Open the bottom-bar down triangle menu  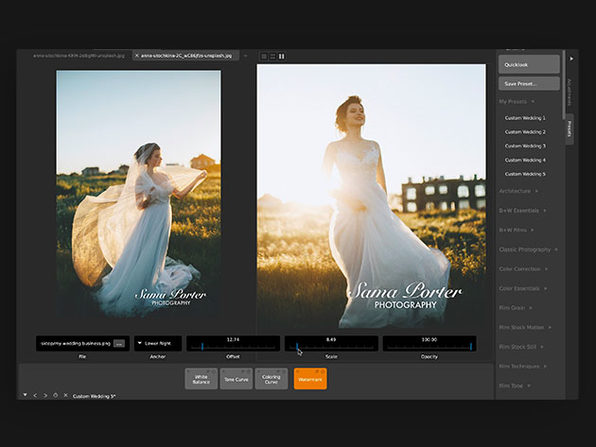25,395
